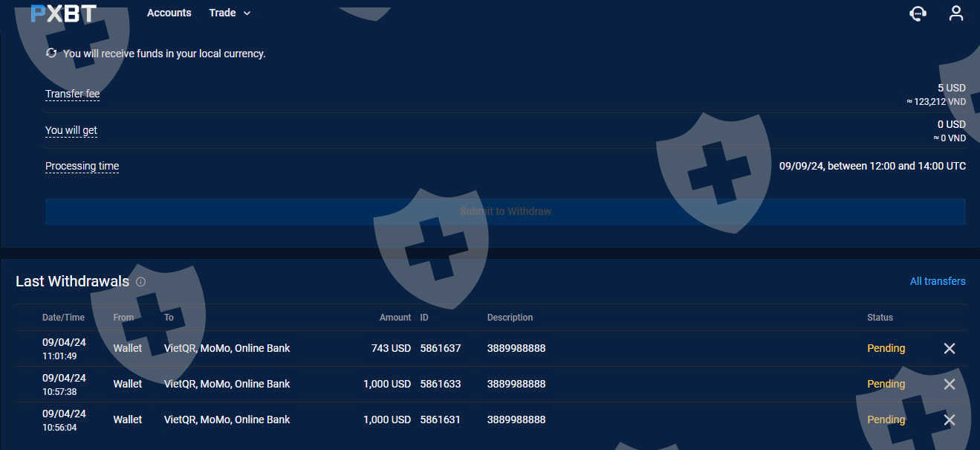Open the live support headset icon
Screen dimensions: 980x450
(x=918, y=13)
